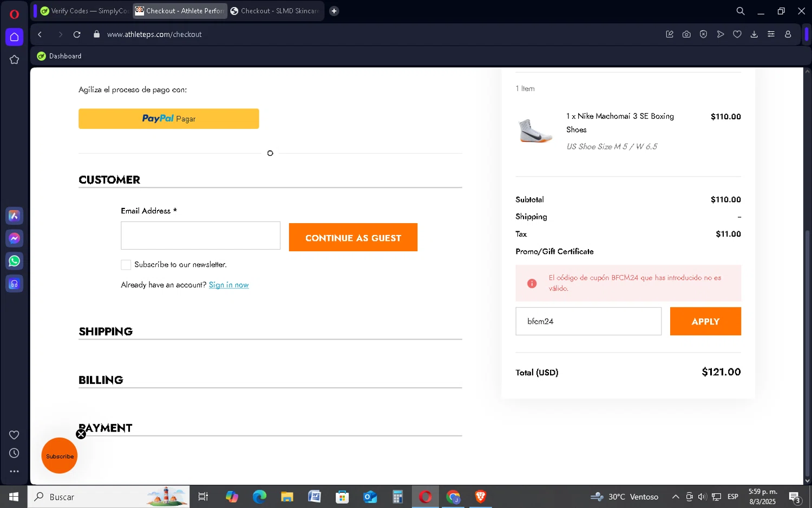Click the promo code input field
Screen dimensions: 812x508
coord(588,321)
